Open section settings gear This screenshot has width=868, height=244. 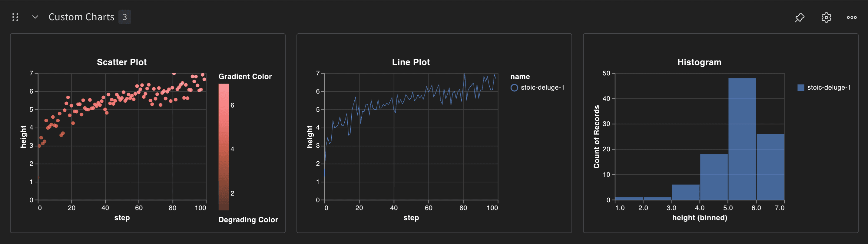[x=826, y=18]
